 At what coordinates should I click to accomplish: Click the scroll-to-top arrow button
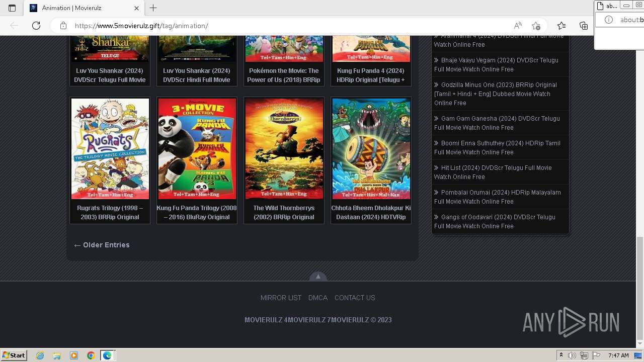click(318, 276)
